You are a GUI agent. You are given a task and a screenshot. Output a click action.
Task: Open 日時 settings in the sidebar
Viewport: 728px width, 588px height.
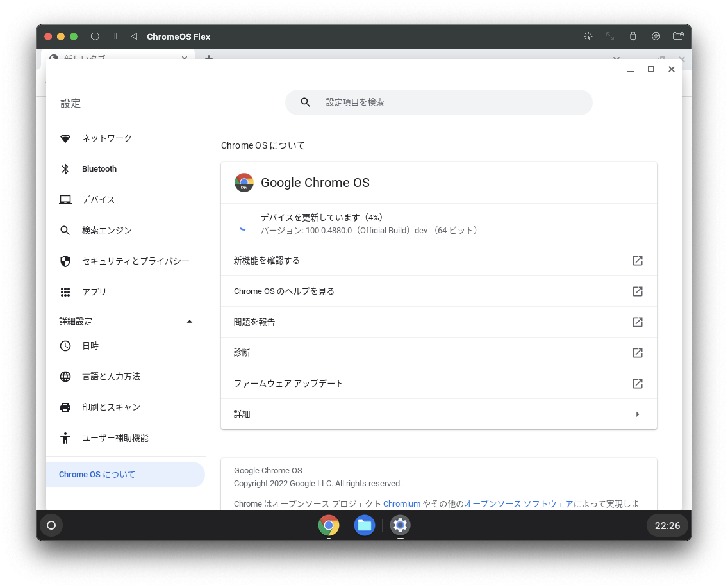click(125, 346)
